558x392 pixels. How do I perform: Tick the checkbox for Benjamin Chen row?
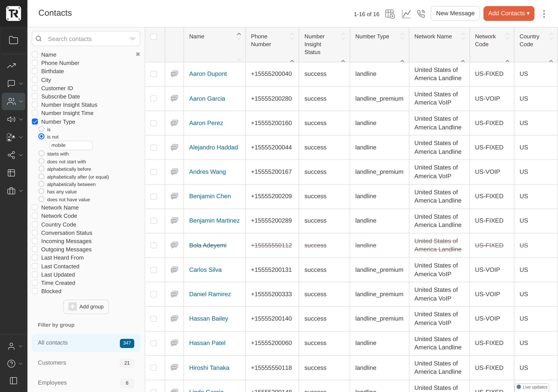[x=154, y=196]
